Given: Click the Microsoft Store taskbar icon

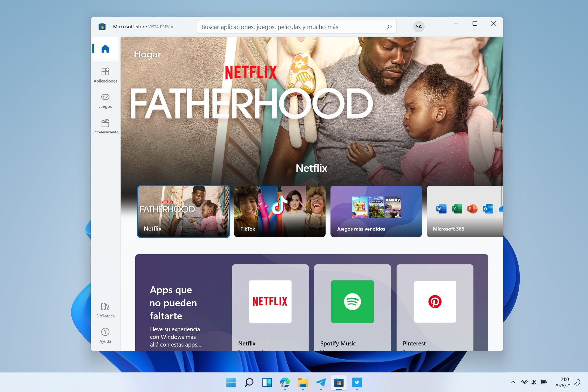Looking at the screenshot, I should 339,382.
